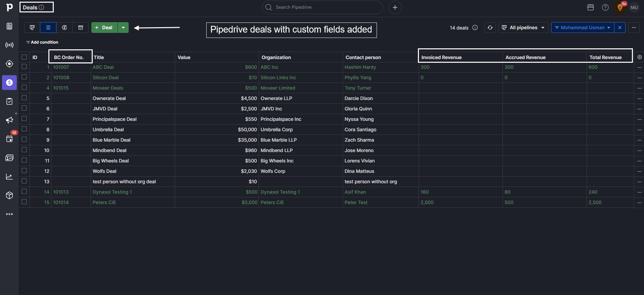The width and height of the screenshot is (644, 295).
Task: Sort by the Organization column header
Action: pyautogui.click(x=276, y=57)
